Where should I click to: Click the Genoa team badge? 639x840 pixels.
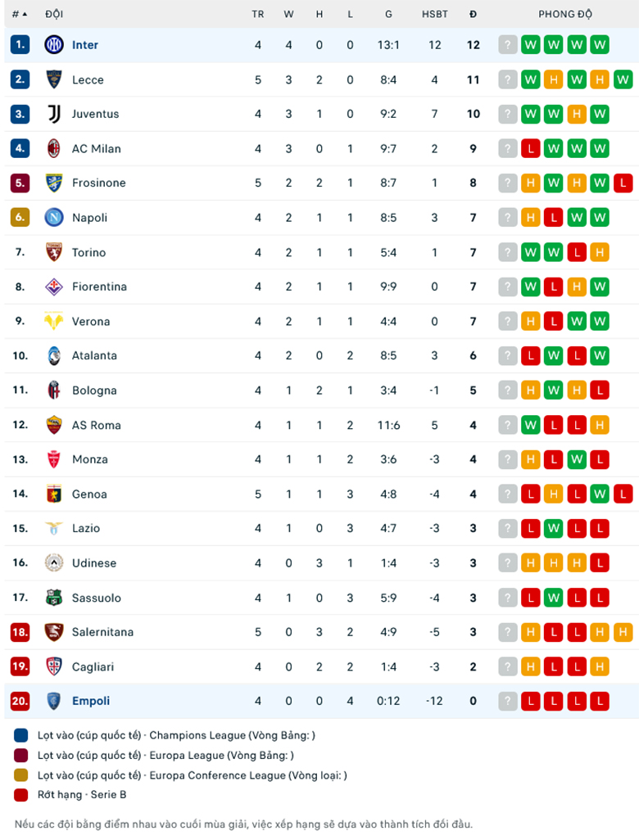click(x=54, y=494)
